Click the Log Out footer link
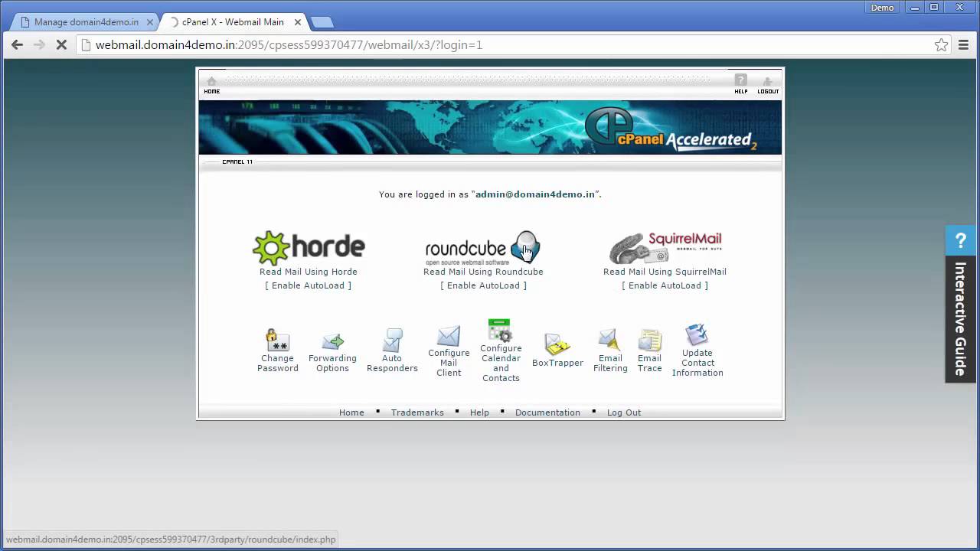 [624, 412]
